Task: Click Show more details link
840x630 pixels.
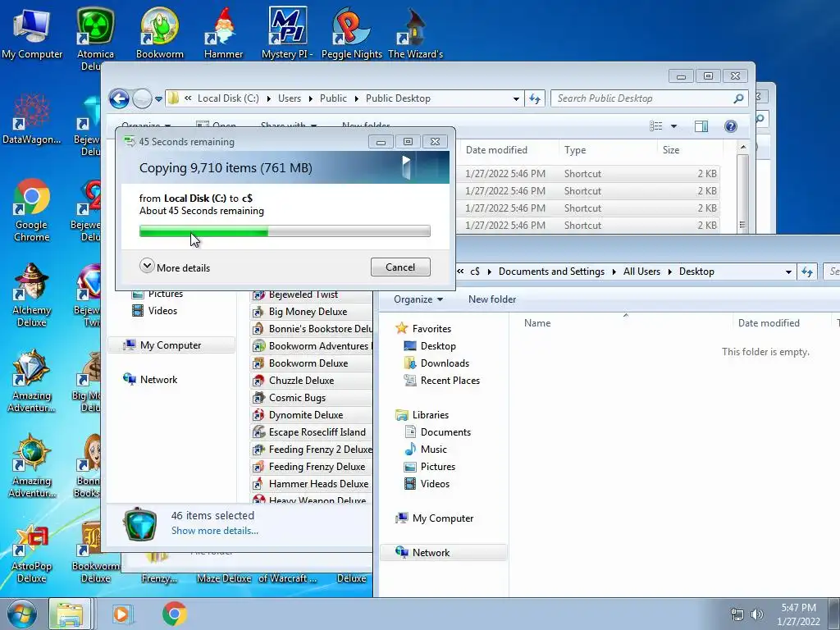Action: 214,531
